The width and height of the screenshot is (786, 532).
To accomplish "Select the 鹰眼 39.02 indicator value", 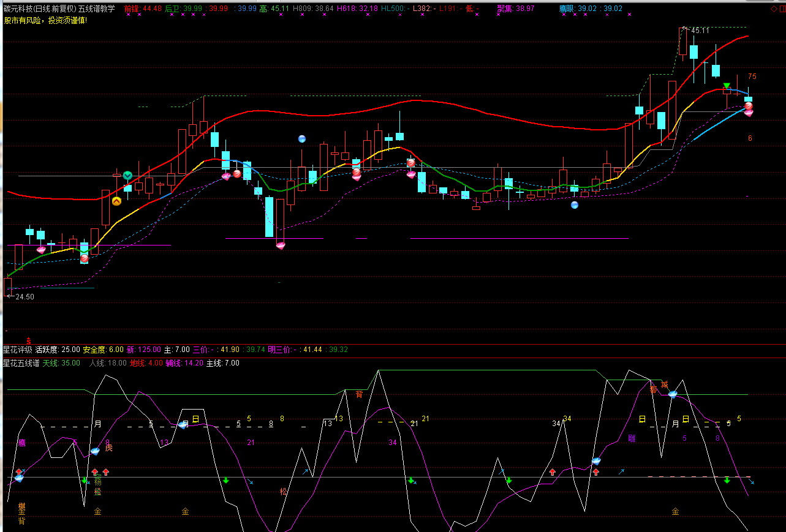I will point(578,9).
